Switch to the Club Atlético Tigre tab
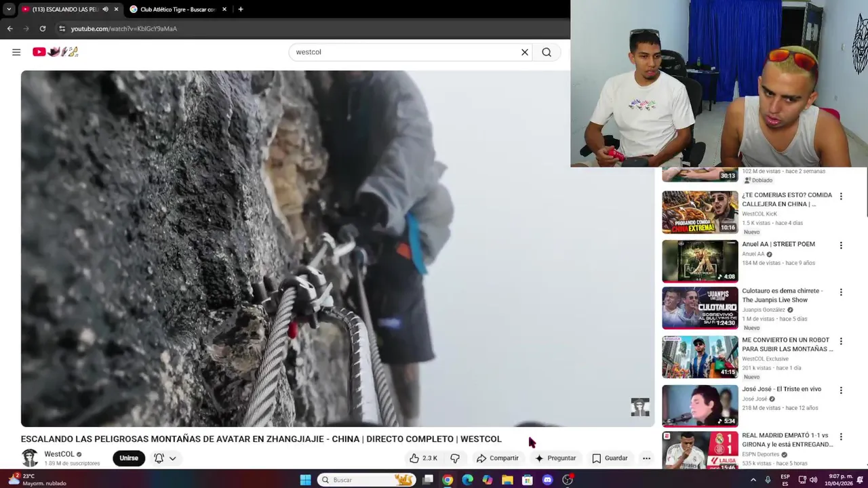 tap(178, 9)
